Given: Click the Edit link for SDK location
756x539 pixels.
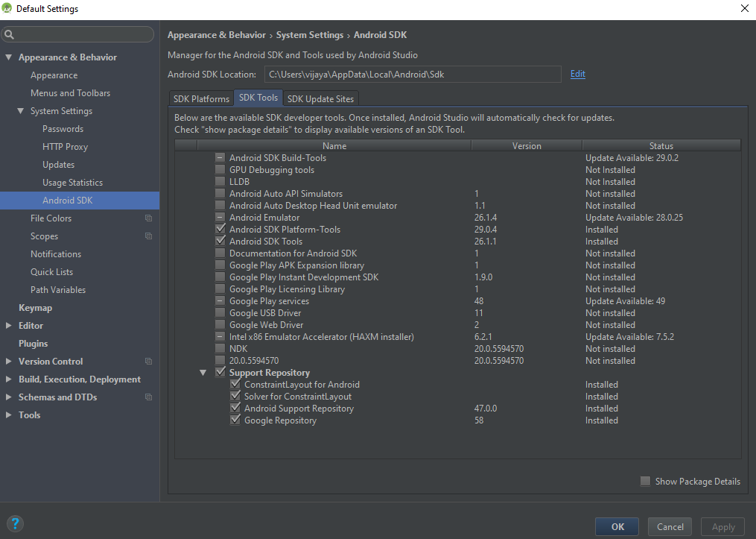Looking at the screenshot, I should (577, 74).
